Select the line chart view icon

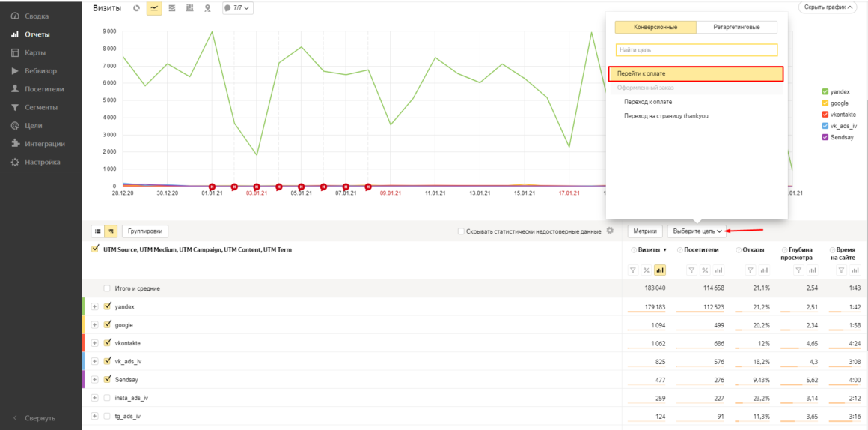[x=154, y=8]
